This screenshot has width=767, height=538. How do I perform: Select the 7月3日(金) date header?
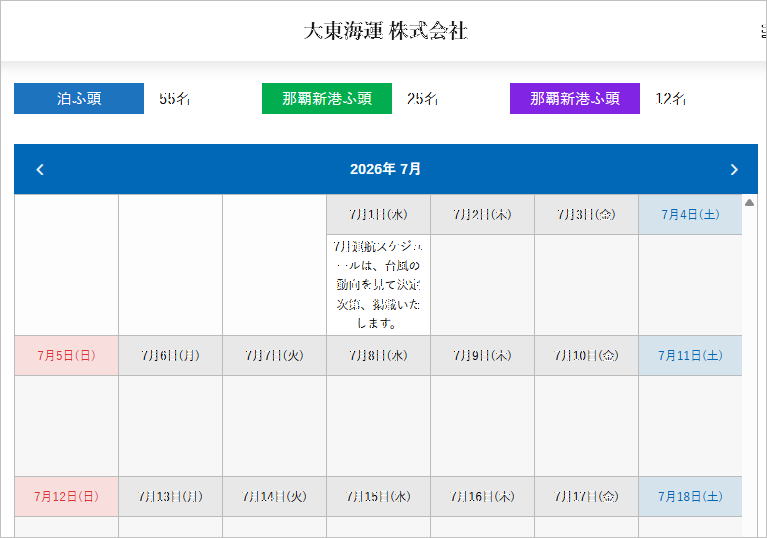pyautogui.click(x=586, y=215)
